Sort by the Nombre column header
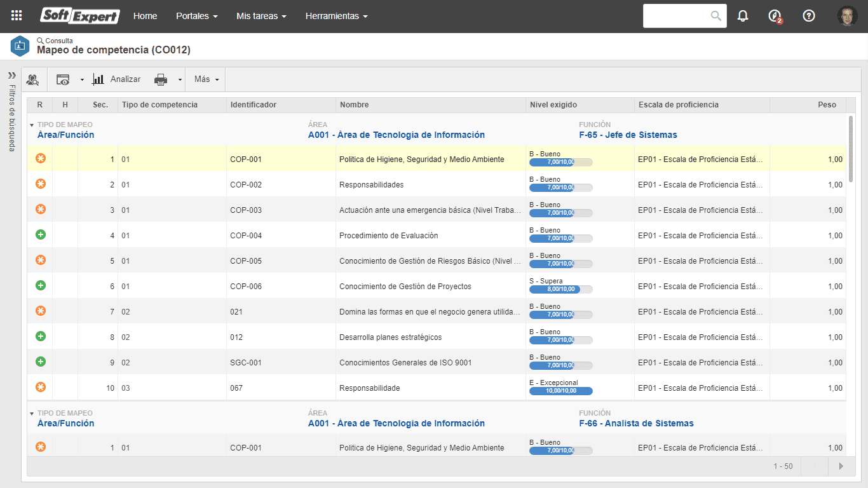Screen dimensions: 868x488 [431, 105]
